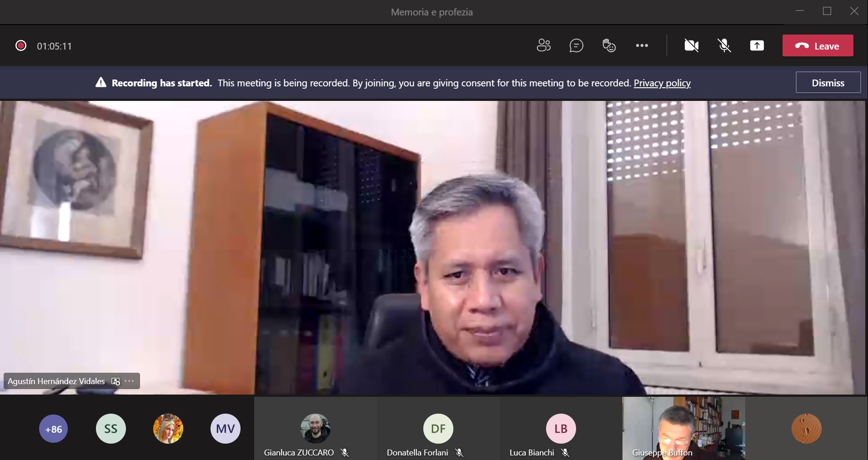This screenshot has width=868, height=460.
Task: Open the reactions and raise hand menu
Action: tap(609, 45)
